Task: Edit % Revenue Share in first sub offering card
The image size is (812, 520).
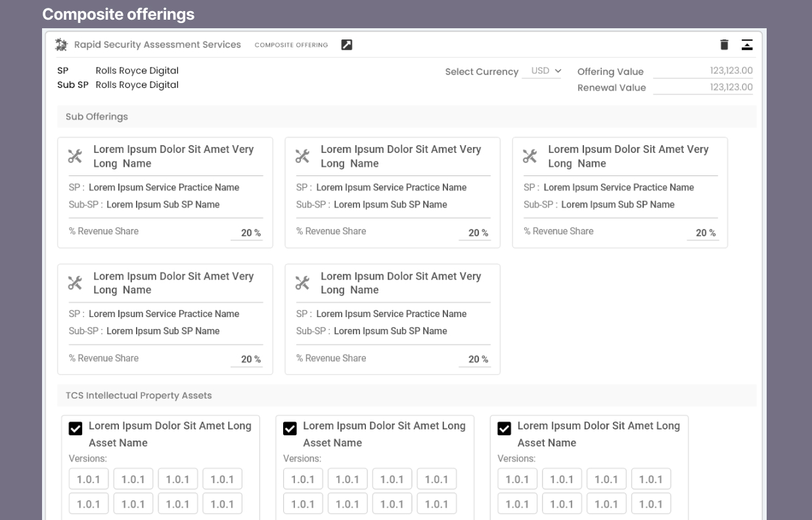Action: coord(247,233)
